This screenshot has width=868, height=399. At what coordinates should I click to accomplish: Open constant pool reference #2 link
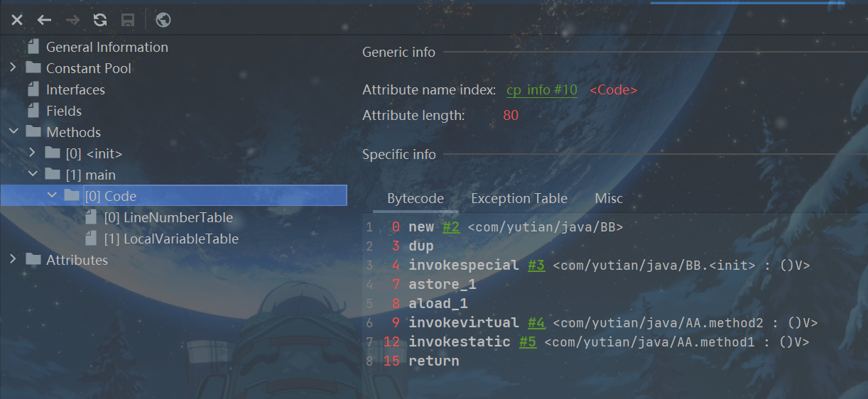451,227
